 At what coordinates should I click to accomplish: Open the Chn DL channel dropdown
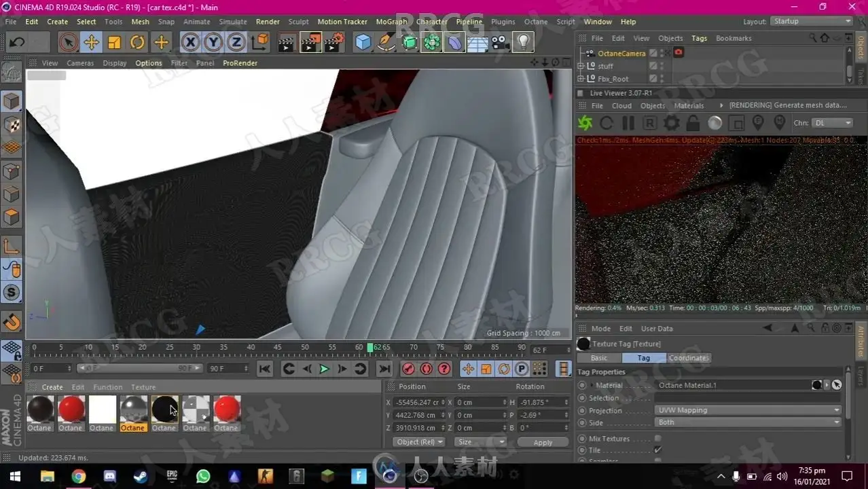(832, 123)
